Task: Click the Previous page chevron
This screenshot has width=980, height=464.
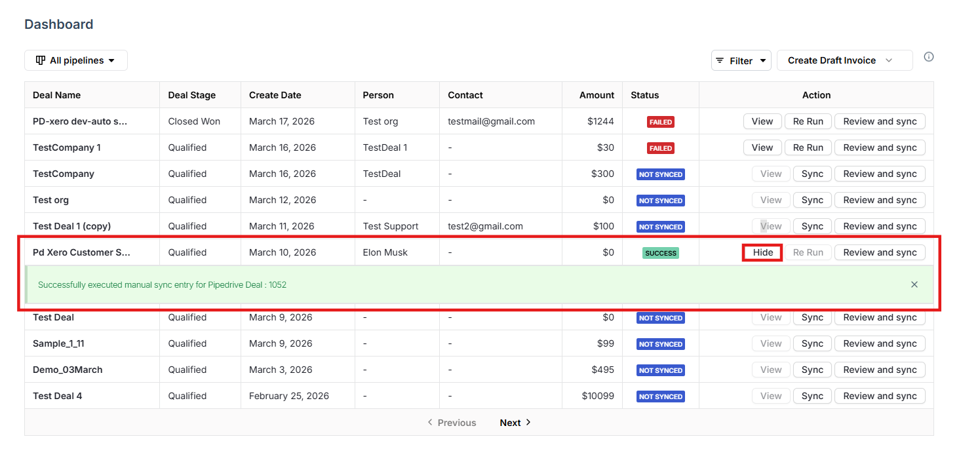Action: click(430, 423)
